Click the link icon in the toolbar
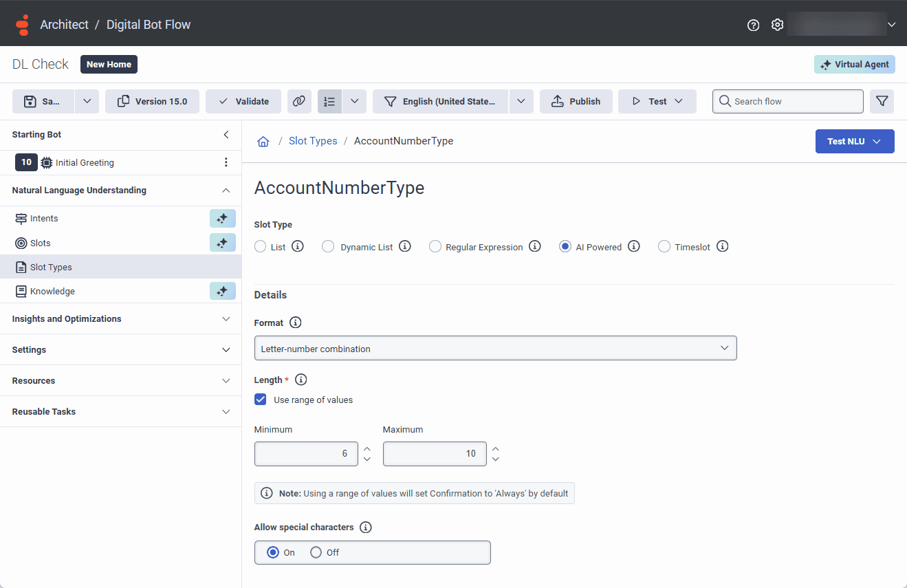 point(299,101)
